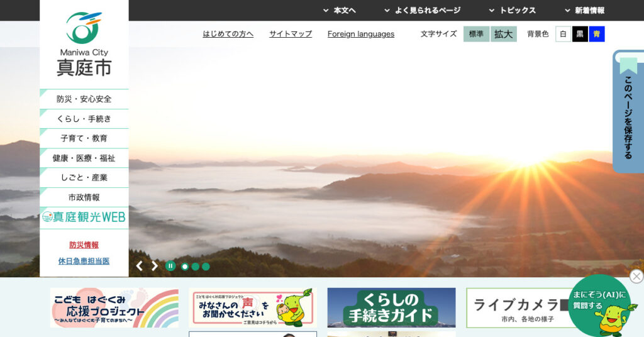Go to the previous slide arrow
The image size is (644, 337).
point(139,266)
